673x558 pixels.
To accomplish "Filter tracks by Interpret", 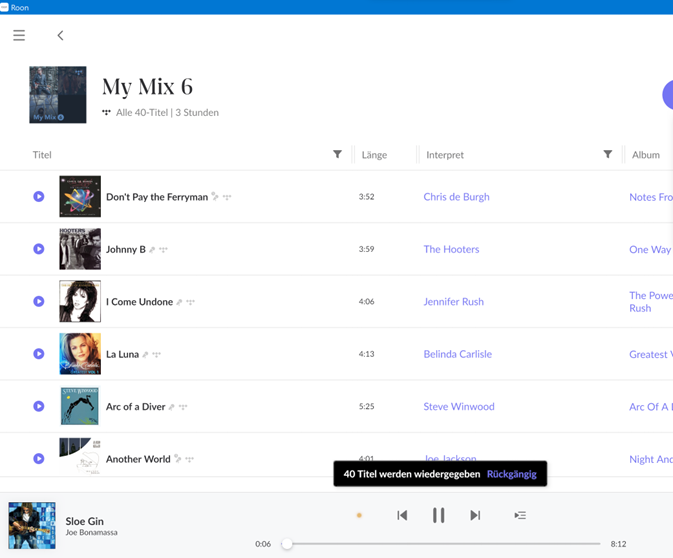I will pyautogui.click(x=608, y=154).
